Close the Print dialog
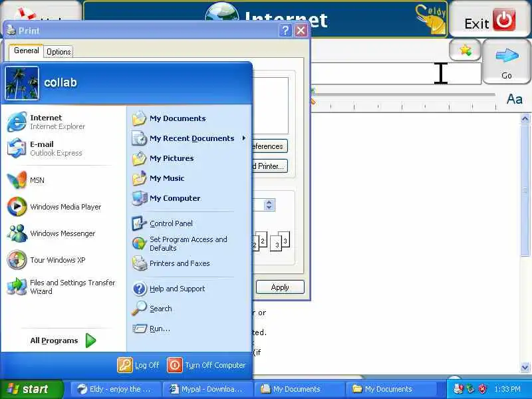 [301, 31]
